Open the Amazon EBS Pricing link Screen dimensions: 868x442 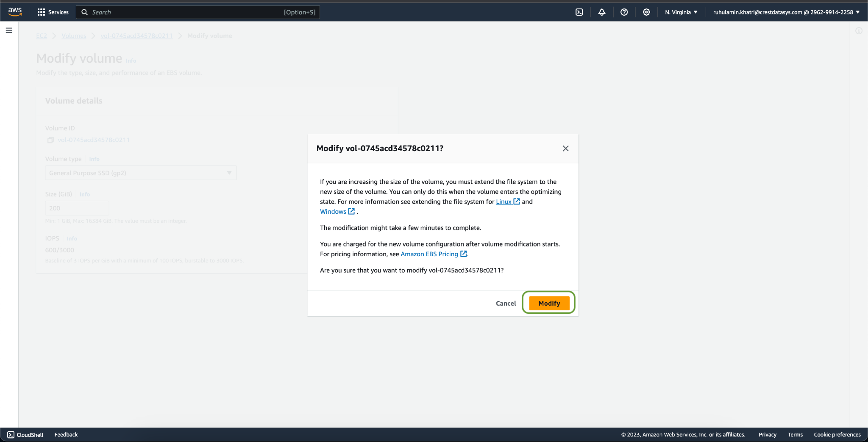point(434,254)
